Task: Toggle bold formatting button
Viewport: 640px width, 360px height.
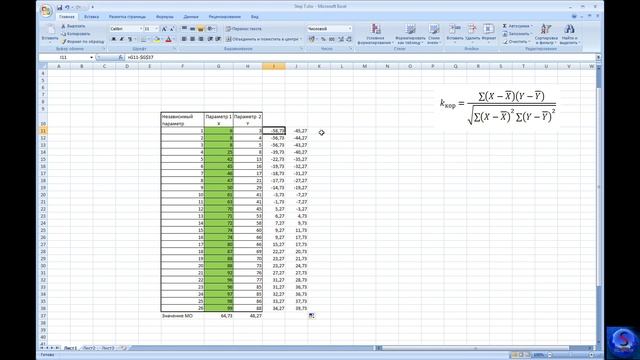Action: (114, 39)
